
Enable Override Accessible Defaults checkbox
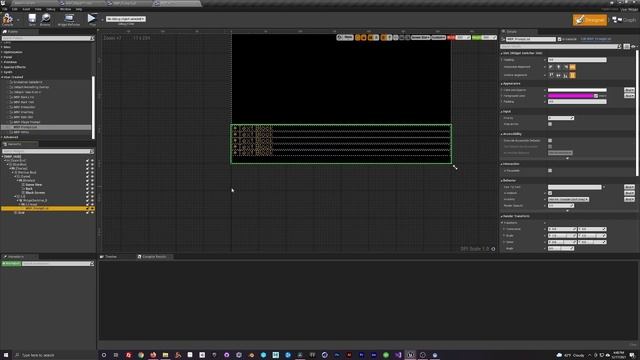550,140
